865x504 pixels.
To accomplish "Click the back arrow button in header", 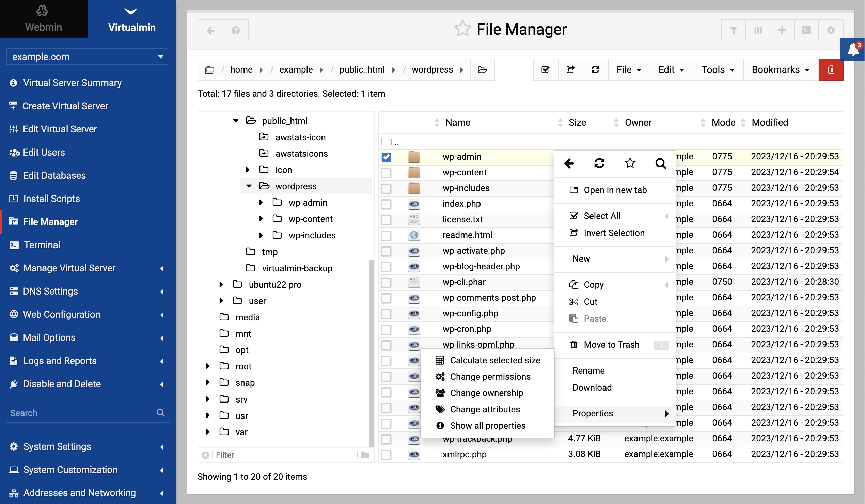I will click(210, 30).
